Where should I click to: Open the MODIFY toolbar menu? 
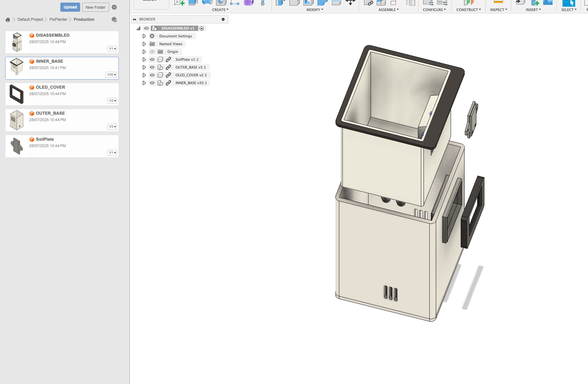coord(314,10)
